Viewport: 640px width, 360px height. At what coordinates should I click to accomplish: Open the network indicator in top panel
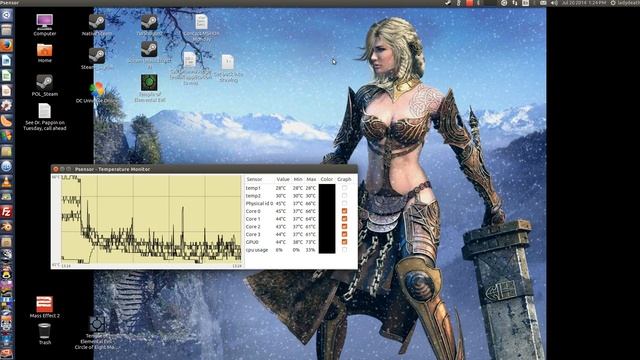pos(514,3)
